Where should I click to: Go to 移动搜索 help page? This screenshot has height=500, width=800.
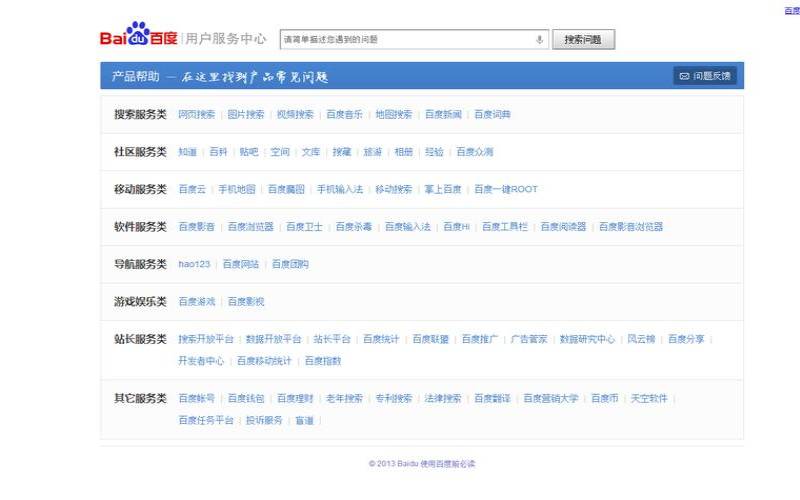click(x=393, y=189)
